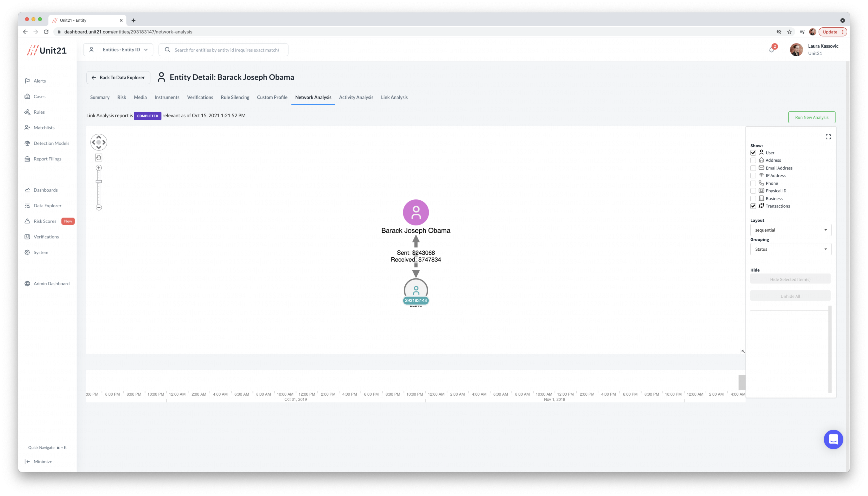Click Back To Data Explorer button
Image resolution: width=868 pixels, height=496 pixels.
pos(118,78)
